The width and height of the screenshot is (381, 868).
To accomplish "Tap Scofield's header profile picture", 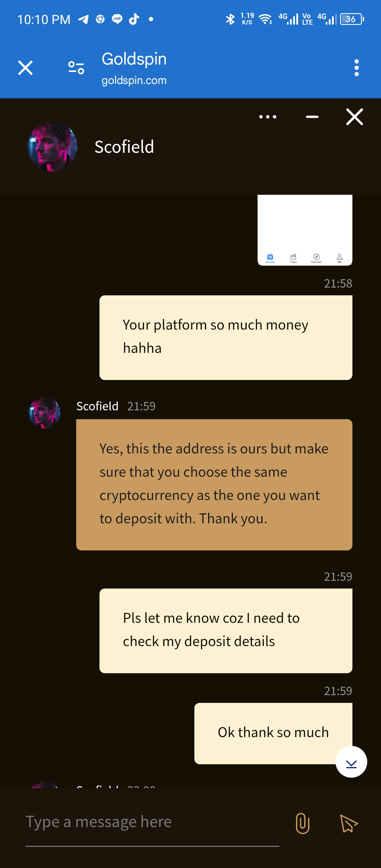I will tap(52, 147).
